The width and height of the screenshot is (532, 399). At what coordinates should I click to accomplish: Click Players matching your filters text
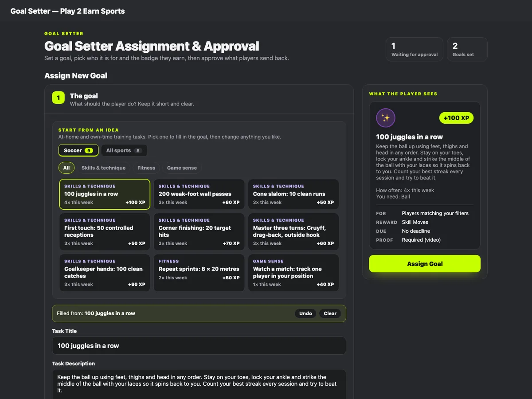click(x=435, y=213)
